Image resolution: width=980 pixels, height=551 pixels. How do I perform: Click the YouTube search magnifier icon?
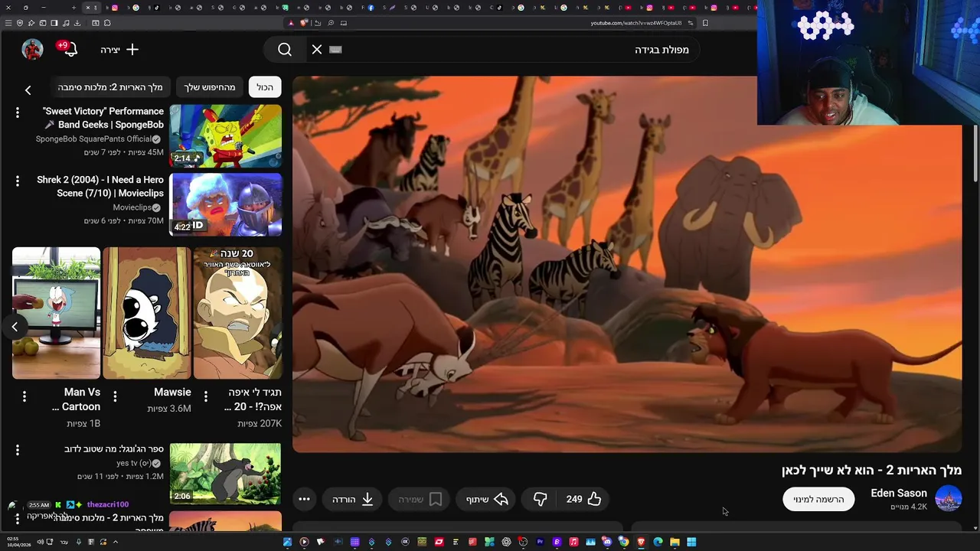pos(285,50)
